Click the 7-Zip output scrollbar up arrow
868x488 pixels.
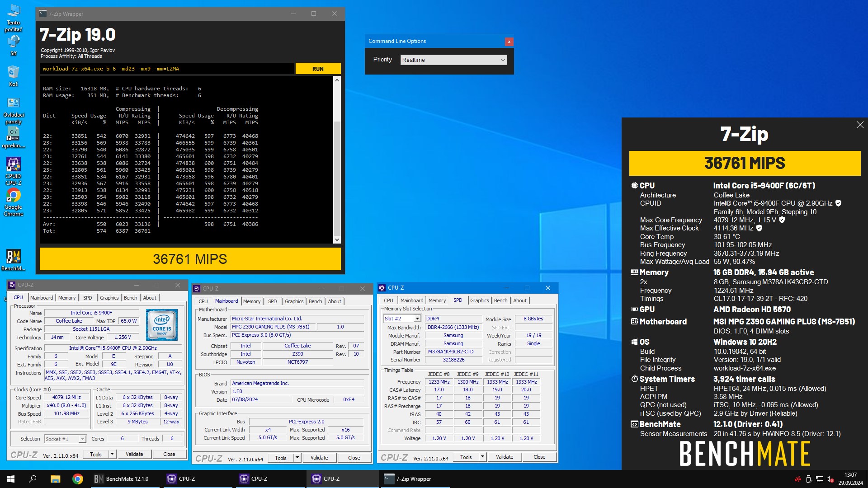point(337,80)
